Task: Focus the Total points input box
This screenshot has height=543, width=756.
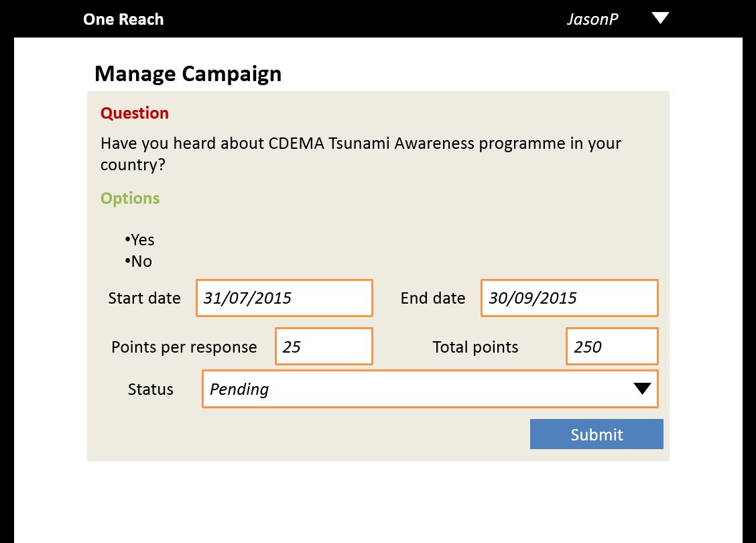Action: [611, 347]
